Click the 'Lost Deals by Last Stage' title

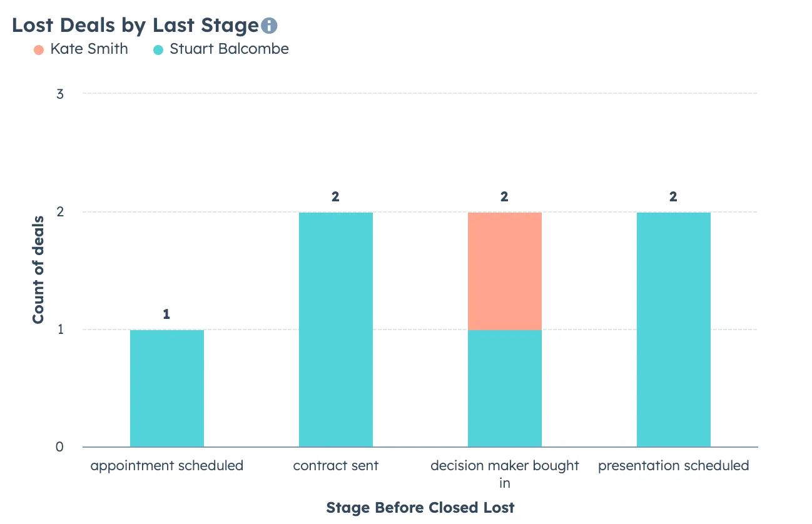pos(135,26)
